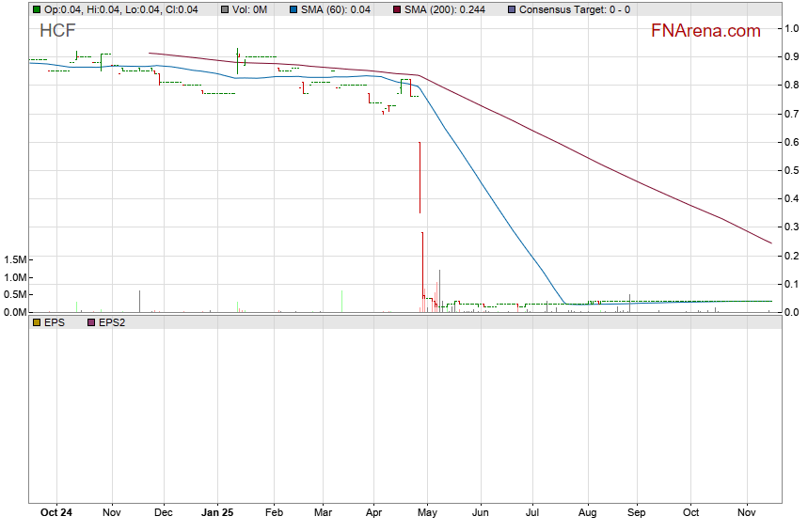The height and width of the screenshot is (532, 808).
Task: Select the Jan 25 date axis label
Action: 217,514
